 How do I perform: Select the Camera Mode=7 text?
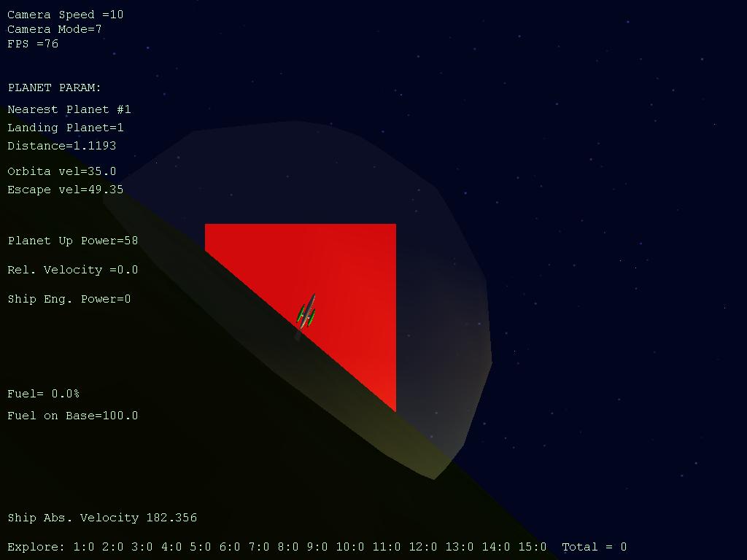pyautogui.click(x=55, y=29)
